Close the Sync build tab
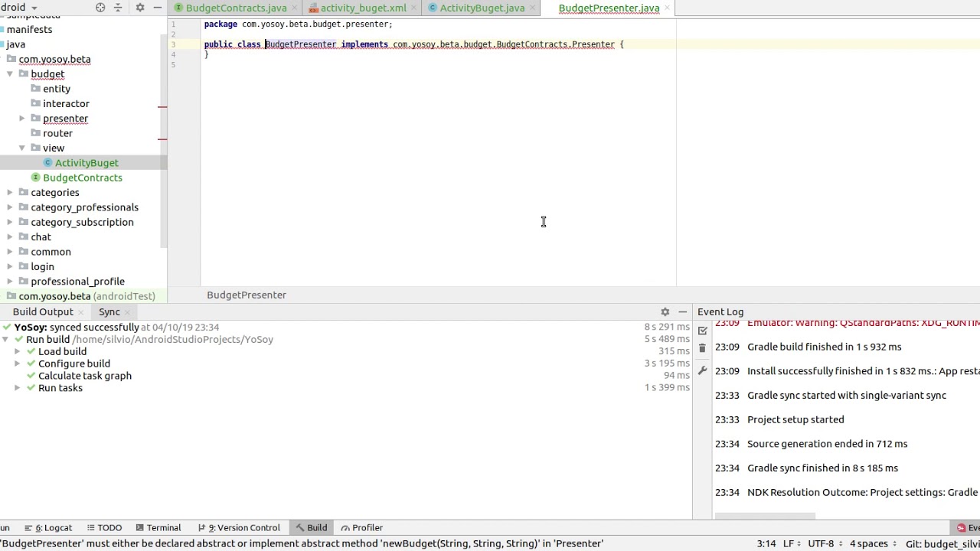This screenshot has width=980, height=551. [x=128, y=312]
